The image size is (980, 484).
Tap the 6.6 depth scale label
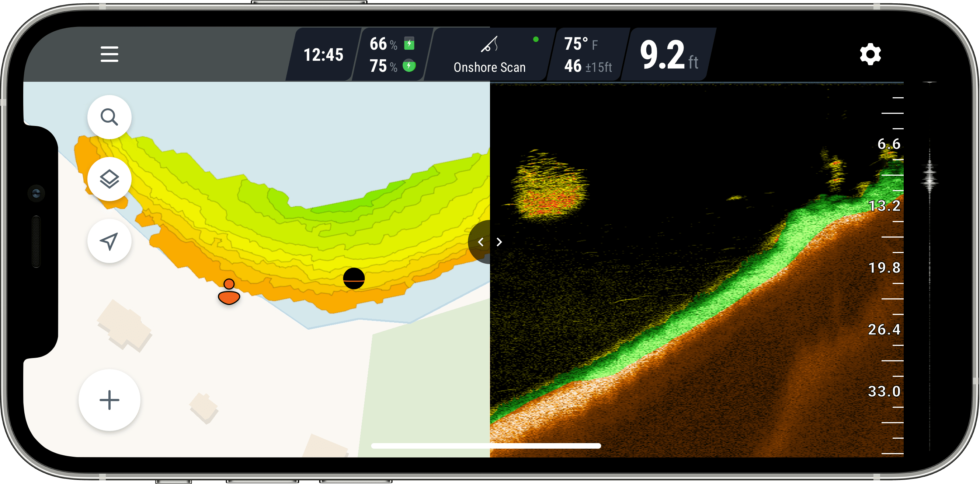[x=889, y=144]
